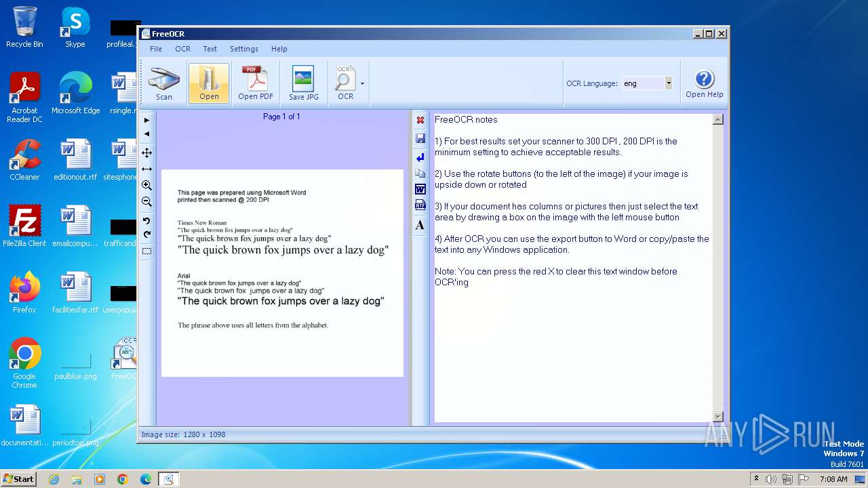
Task: Click the volume icon in system tray
Action: (771, 479)
